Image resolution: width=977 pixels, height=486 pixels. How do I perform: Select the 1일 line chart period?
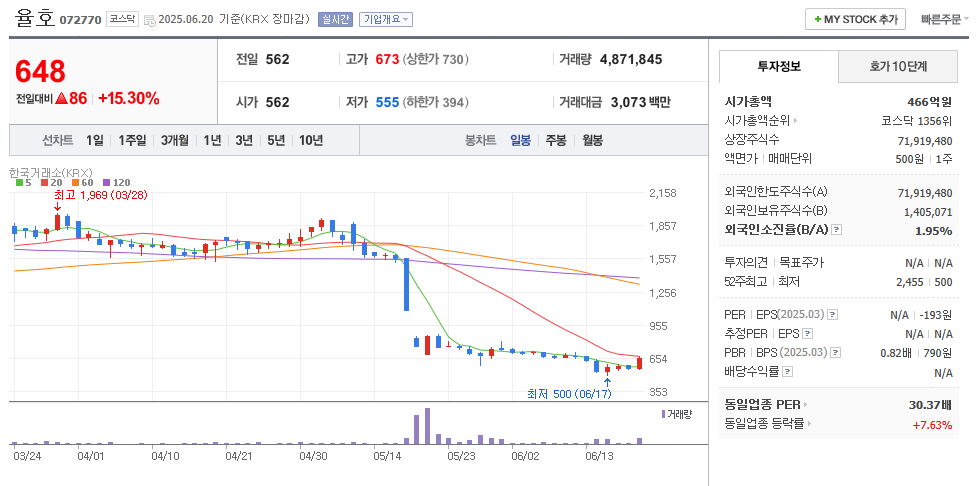pos(95,140)
